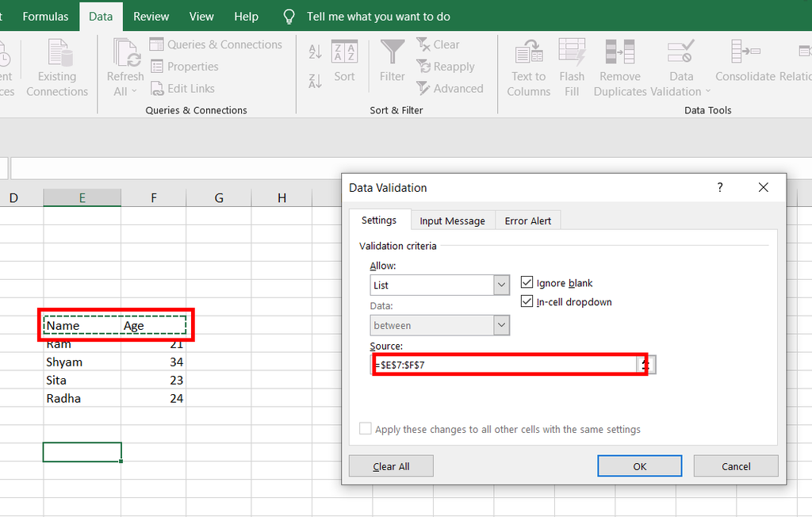
Task: Collapse dialog using Source range selector arrow
Action: coord(647,365)
